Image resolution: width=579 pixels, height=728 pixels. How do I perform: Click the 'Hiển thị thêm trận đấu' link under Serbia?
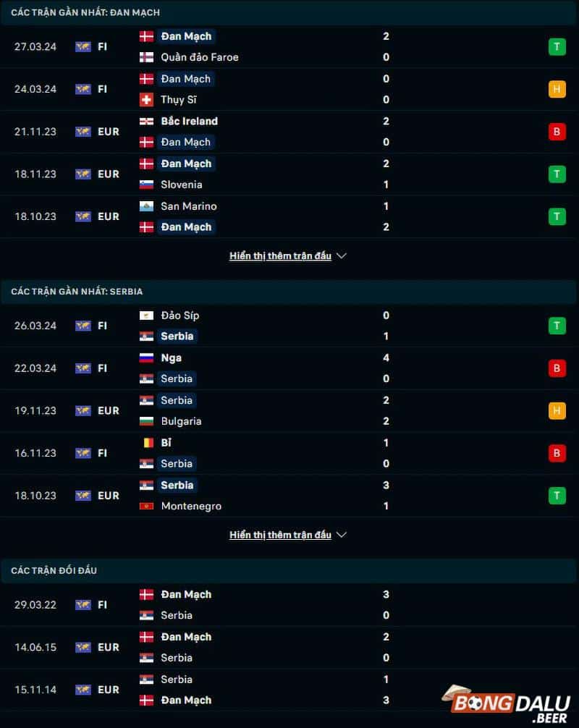click(x=280, y=535)
